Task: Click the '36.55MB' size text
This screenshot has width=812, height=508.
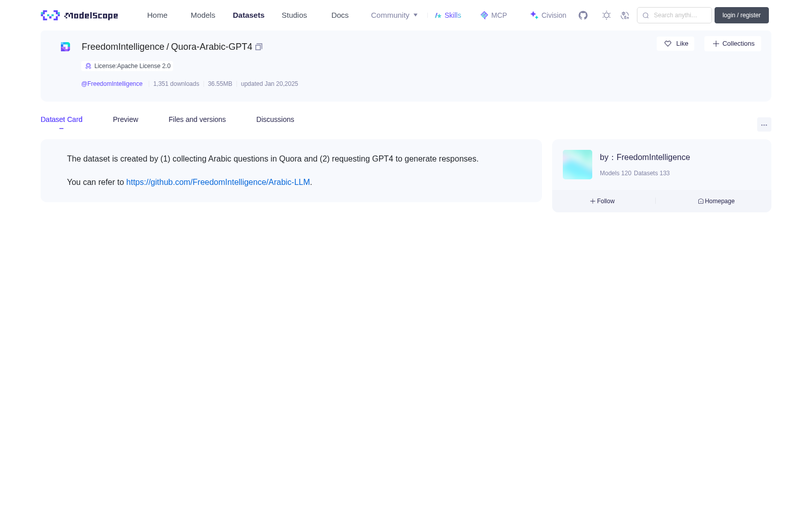Action: pos(220,84)
